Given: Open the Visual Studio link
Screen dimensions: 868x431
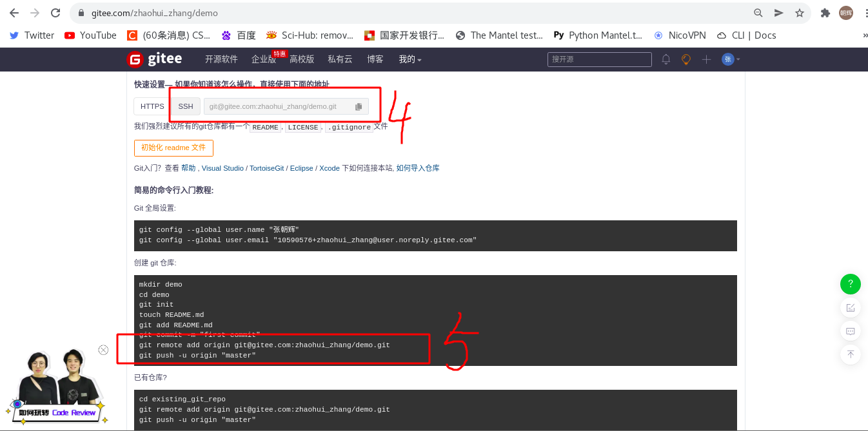Looking at the screenshot, I should (x=222, y=168).
